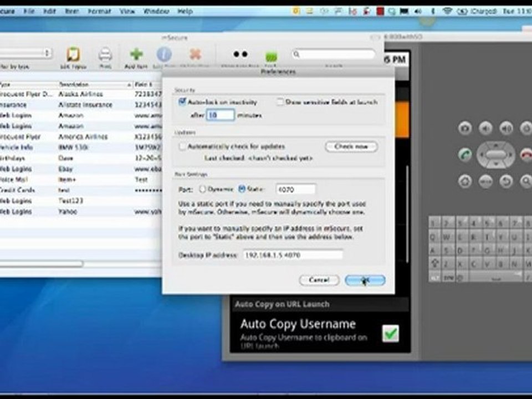Open the filter-by-type dropdown
The height and width of the screenshot is (399, 532).
pyautogui.click(x=25, y=53)
